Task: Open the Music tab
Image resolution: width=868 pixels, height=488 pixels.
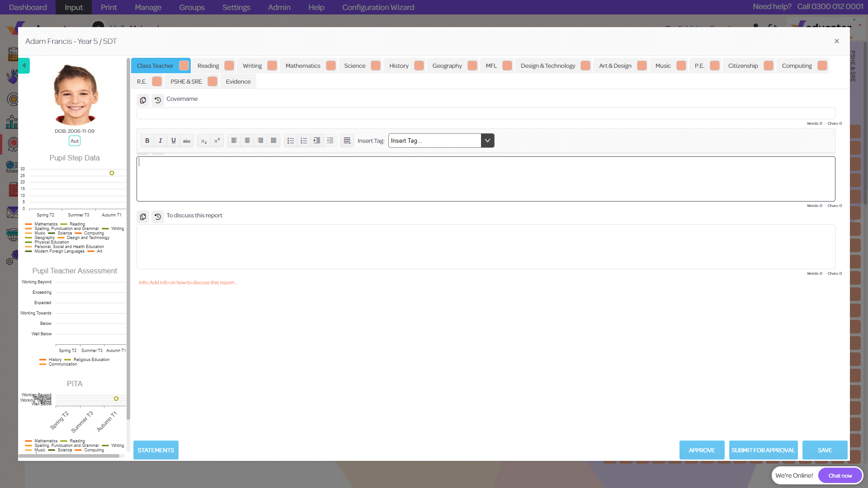Action: click(x=663, y=66)
